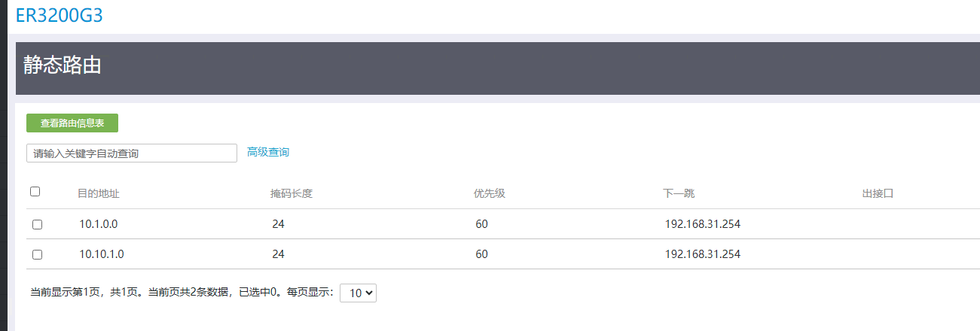Screen dimensions: 980x331
Task: Click the 静态路由 page heading
Action: click(x=63, y=65)
